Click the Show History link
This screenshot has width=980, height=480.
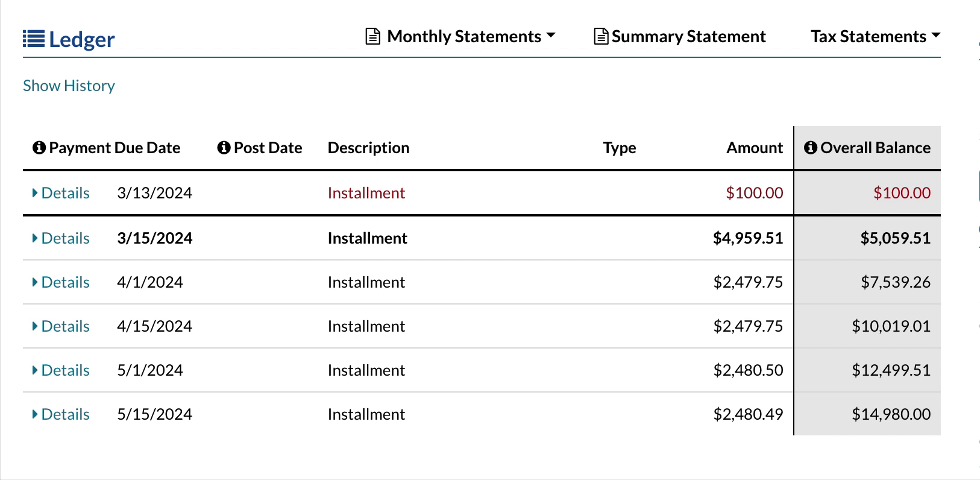69,86
